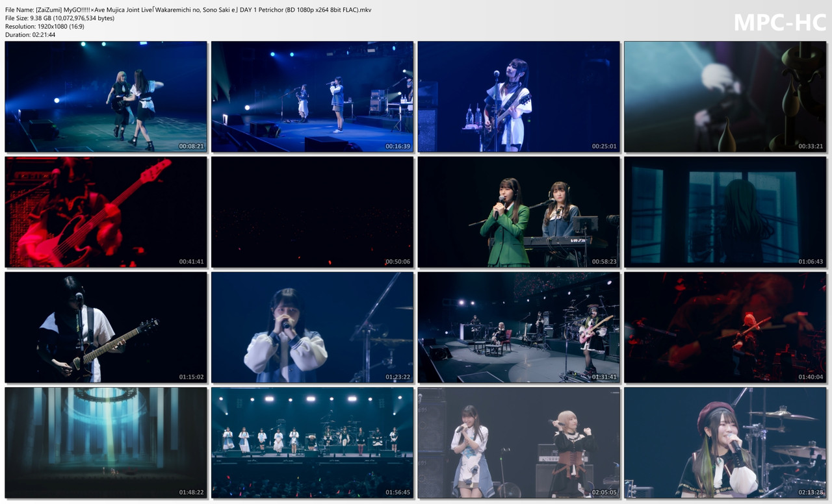Click the two performers frame at 02:05:05

click(519, 443)
